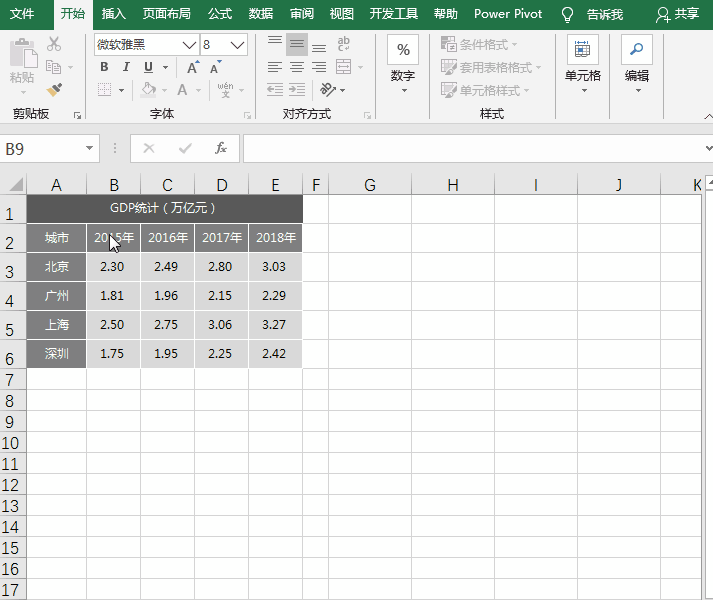The width and height of the screenshot is (713, 600).
Task: Click the cell borders icon
Action: point(105,90)
